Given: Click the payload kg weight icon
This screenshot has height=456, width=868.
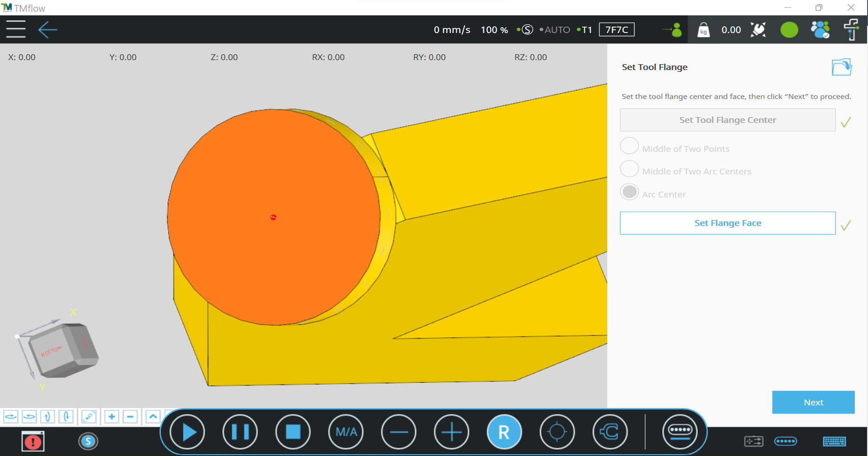Looking at the screenshot, I should [x=704, y=30].
